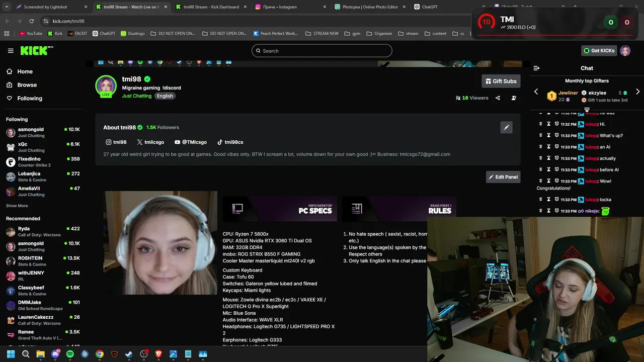Image resolution: width=644 pixels, height=362 pixels.
Task: Switch to Kick Dashboard browser tab
Action: click(x=211, y=7)
